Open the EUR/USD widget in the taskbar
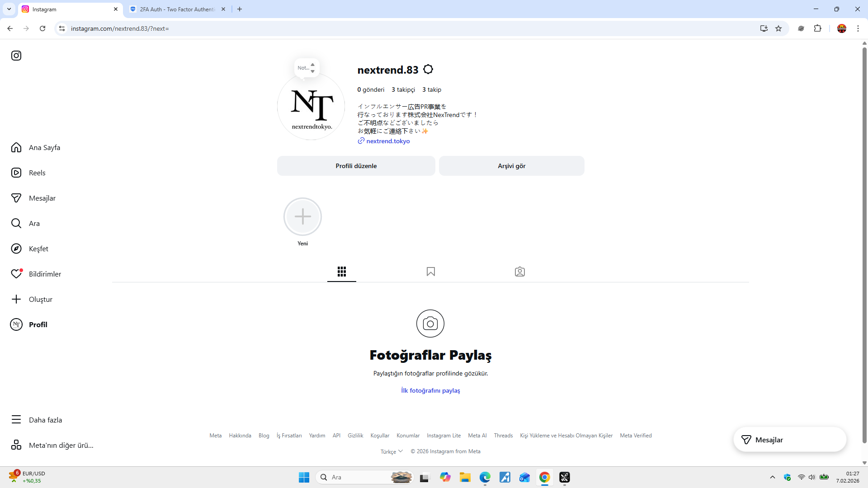The width and height of the screenshot is (868, 488). tap(27, 477)
